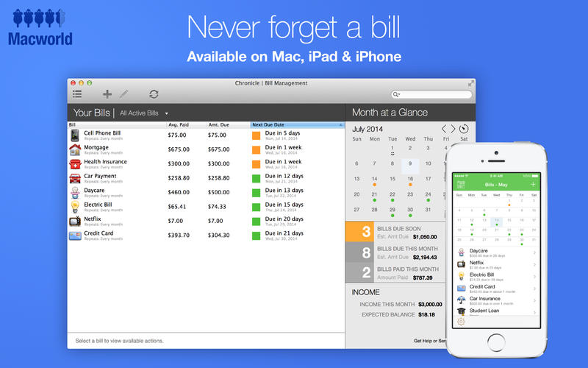Tap the plus icon in the iPhone header

[x=532, y=185]
